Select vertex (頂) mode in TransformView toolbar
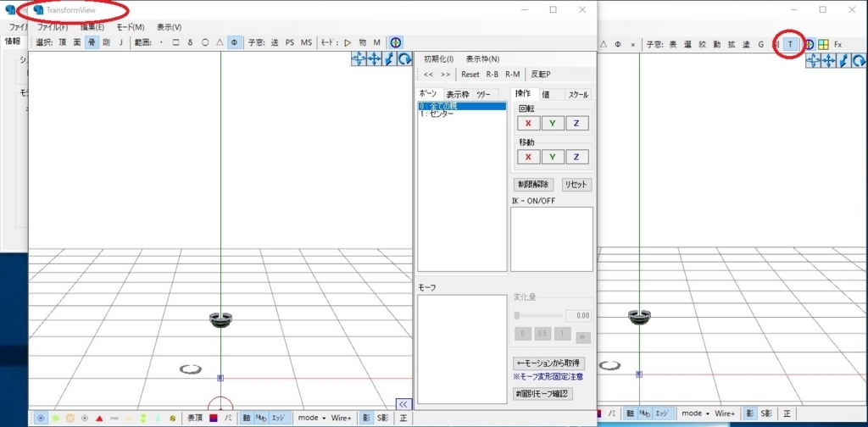The height and width of the screenshot is (427, 868). click(x=63, y=42)
